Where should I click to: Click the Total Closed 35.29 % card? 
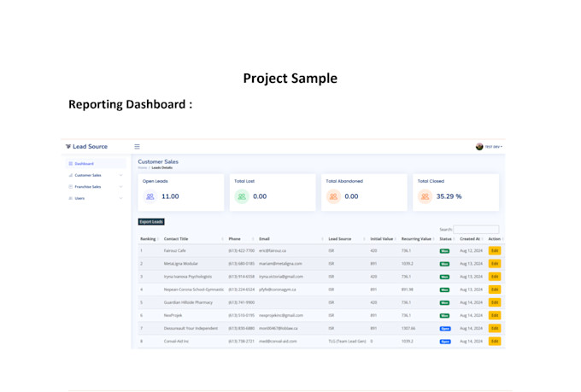coord(456,193)
